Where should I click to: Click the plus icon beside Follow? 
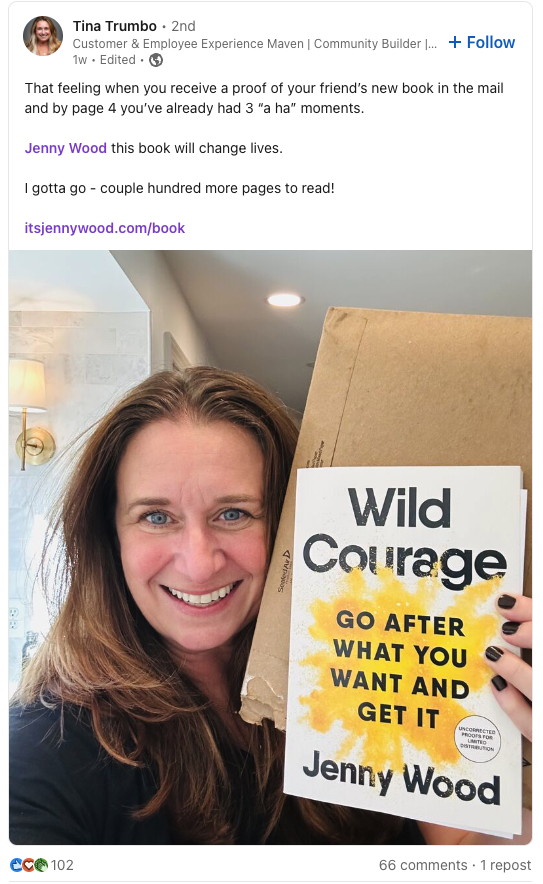click(454, 42)
